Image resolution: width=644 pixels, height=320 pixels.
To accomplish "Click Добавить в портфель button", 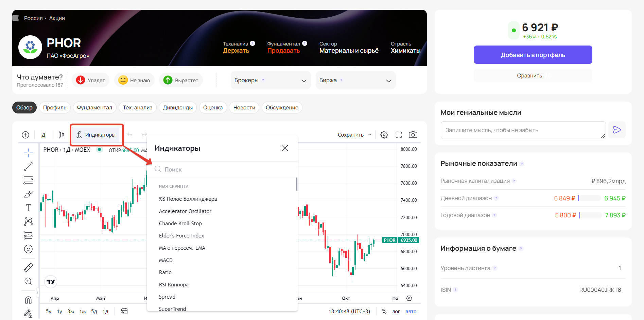I will pos(533,55).
